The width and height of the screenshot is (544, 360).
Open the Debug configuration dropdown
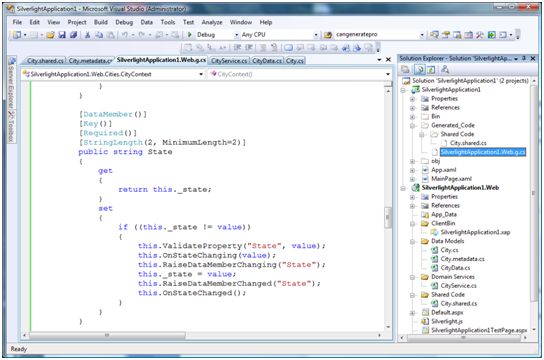pos(236,35)
